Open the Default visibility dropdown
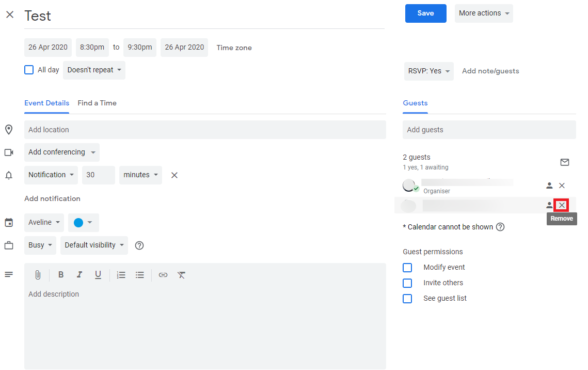 tap(94, 245)
